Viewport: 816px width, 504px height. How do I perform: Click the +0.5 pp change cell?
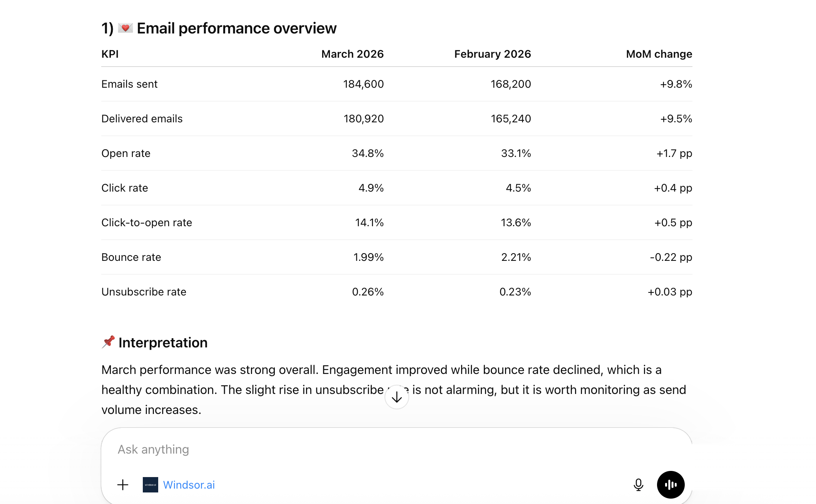(673, 222)
